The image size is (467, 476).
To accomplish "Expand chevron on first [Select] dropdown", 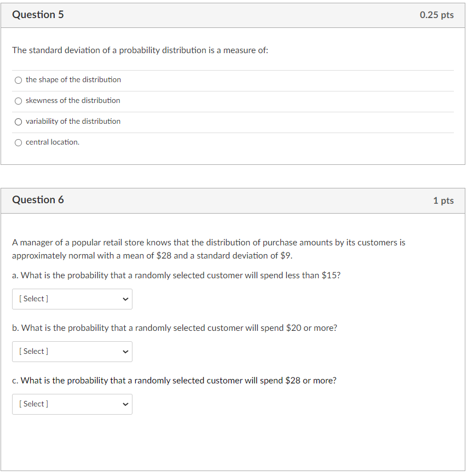I will click(x=125, y=299).
